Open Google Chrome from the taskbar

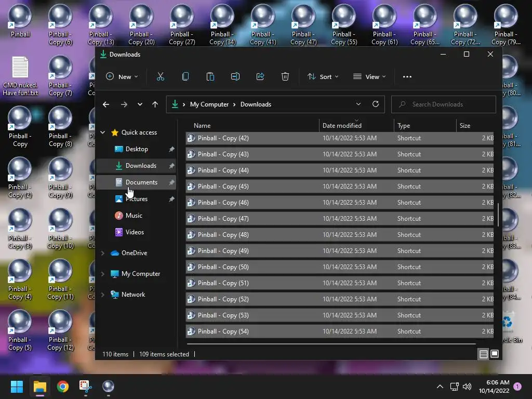63,387
